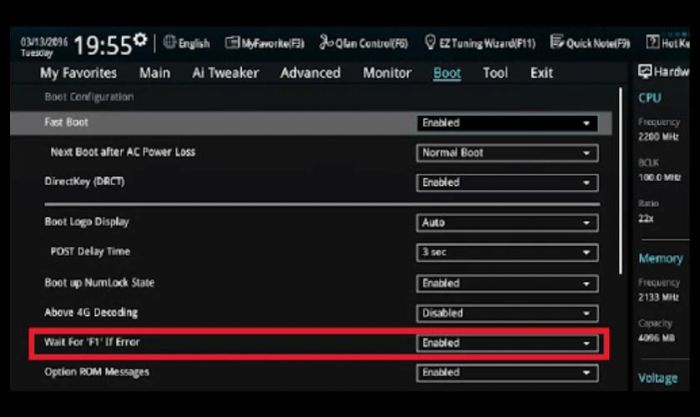Change the DirectKey (DRCT) Enabled setting
The width and height of the screenshot is (700, 417).
click(x=507, y=183)
